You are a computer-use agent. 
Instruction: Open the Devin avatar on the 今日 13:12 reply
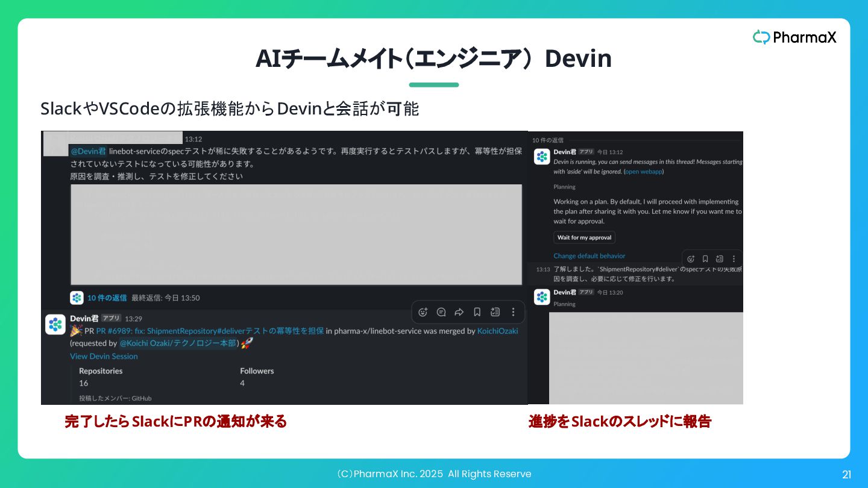point(542,157)
